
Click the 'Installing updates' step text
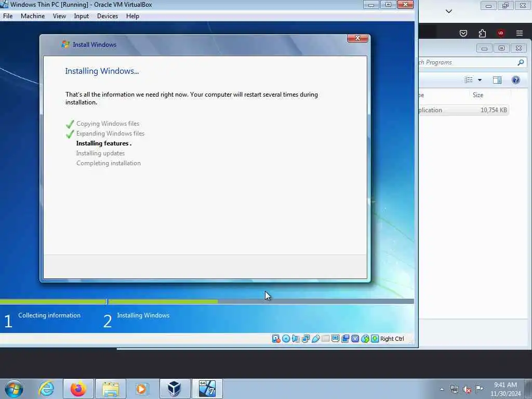(100, 153)
